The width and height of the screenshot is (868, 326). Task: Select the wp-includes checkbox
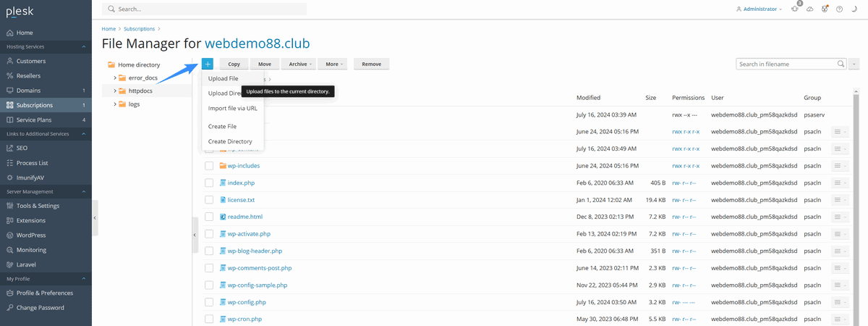[x=209, y=166]
